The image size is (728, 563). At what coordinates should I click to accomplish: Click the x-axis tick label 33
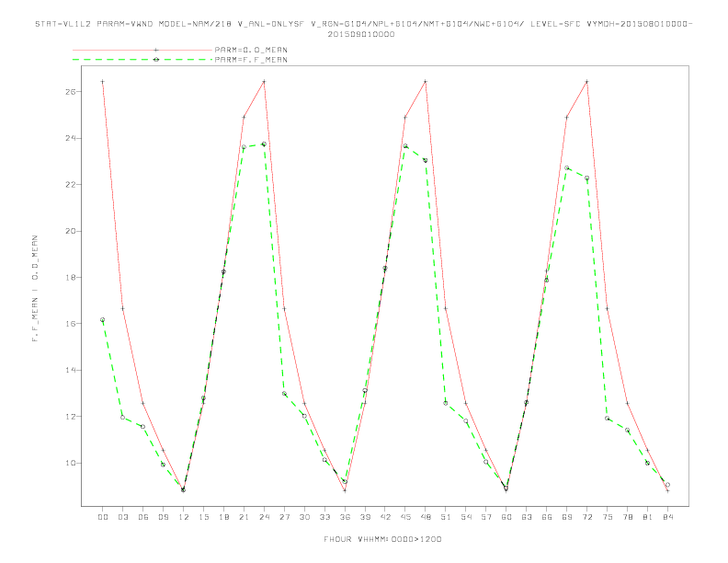tap(324, 517)
